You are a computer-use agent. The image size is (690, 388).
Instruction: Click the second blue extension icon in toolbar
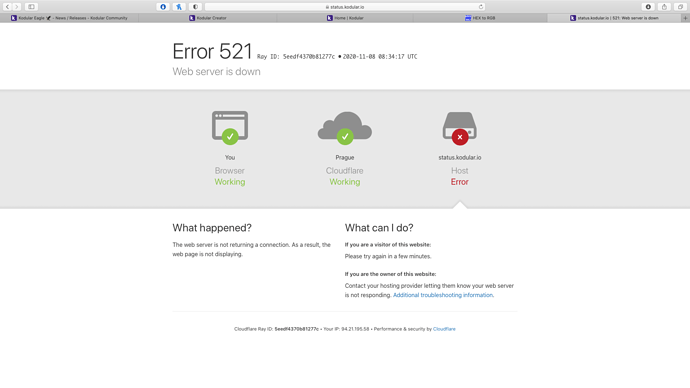(179, 7)
